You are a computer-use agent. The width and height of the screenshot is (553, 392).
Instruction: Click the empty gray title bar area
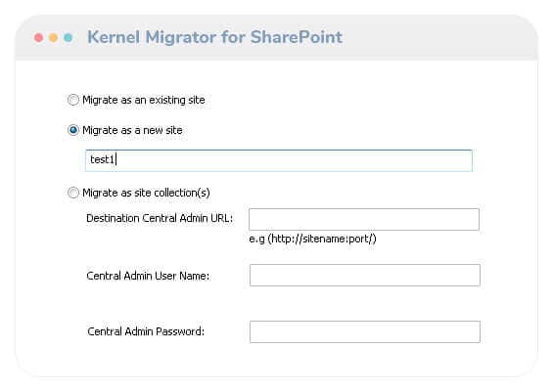tap(438, 37)
